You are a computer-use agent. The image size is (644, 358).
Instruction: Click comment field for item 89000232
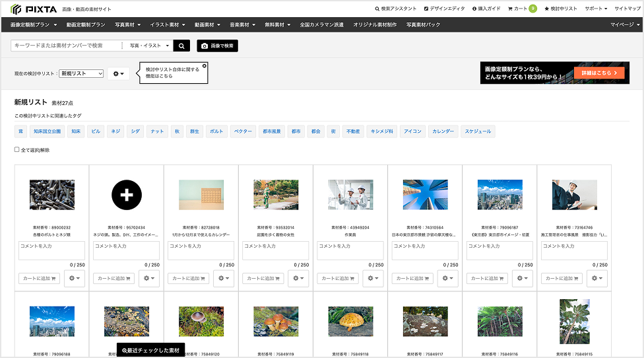51,251
